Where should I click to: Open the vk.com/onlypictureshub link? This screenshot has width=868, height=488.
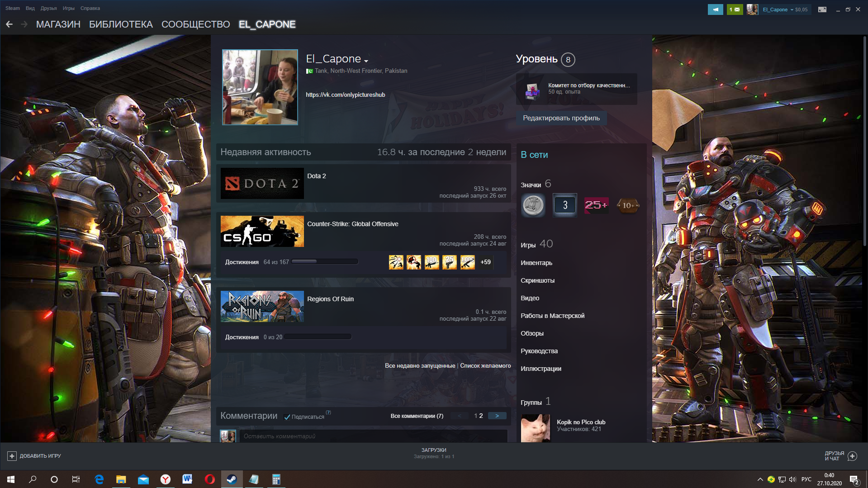pos(345,95)
